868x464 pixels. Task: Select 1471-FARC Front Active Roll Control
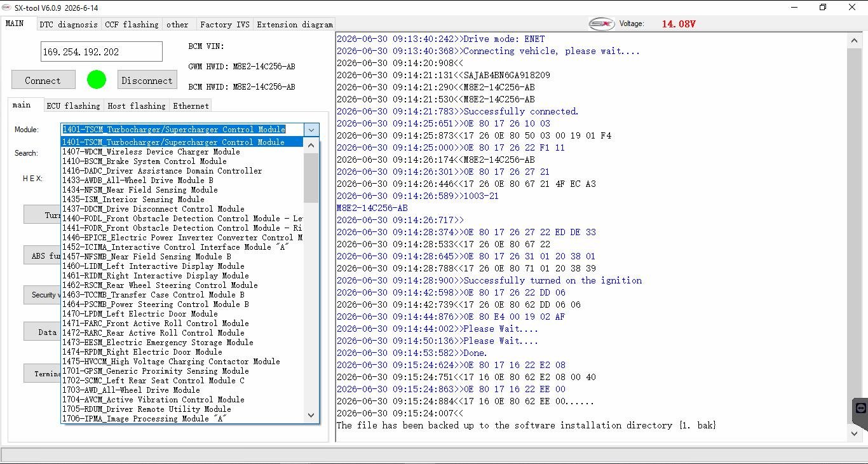pos(182,324)
